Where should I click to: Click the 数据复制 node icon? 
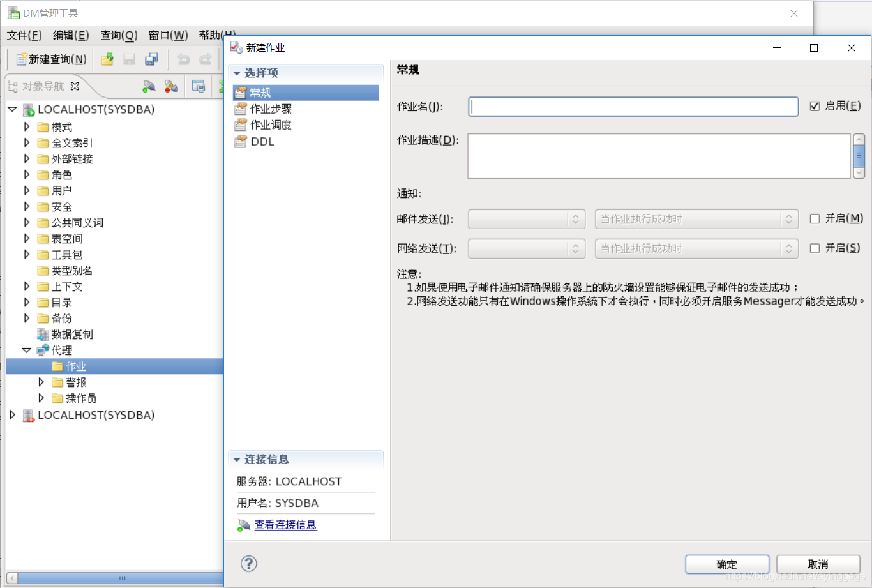[x=43, y=335]
